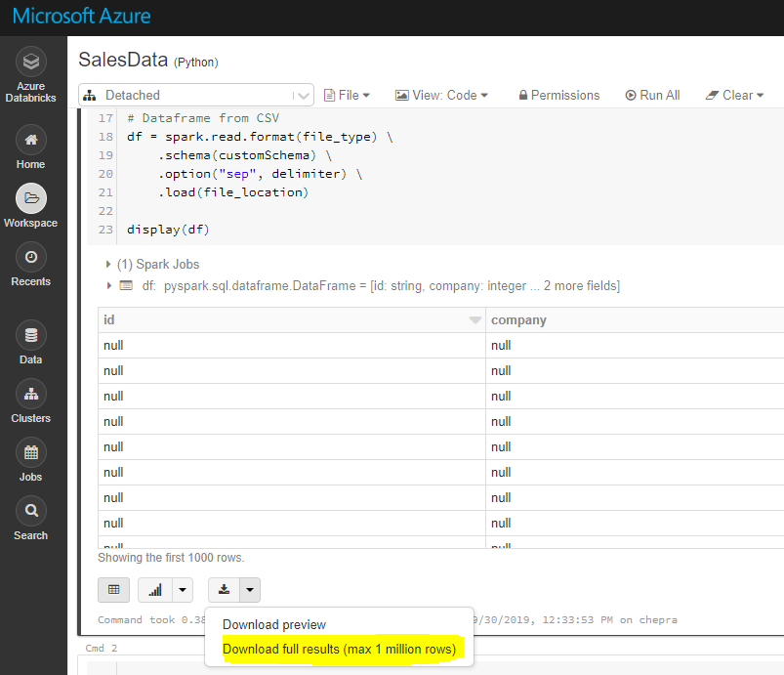The image size is (784, 675).
Task: Click the comment '# Dataframe from CSV'
Action: click(x=203, y=118)
